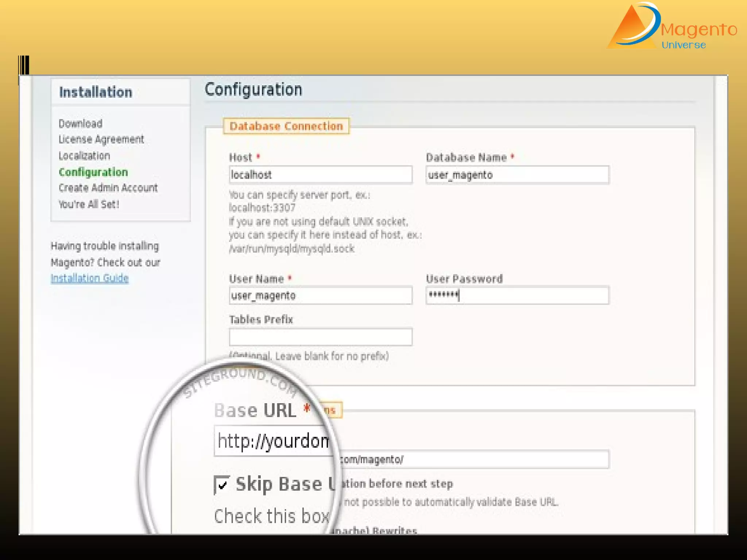
Task: Focus the Database Name field
Action: click(x=517, y=175)
